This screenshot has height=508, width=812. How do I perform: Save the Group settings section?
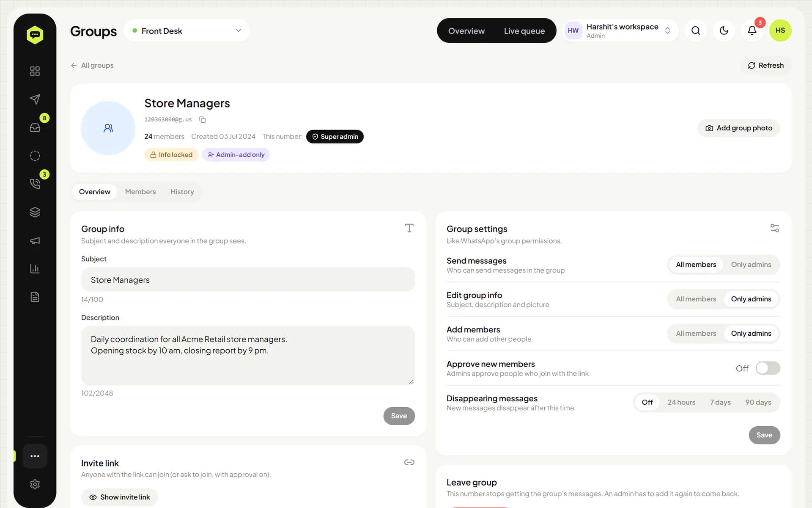tap(764, 435)
